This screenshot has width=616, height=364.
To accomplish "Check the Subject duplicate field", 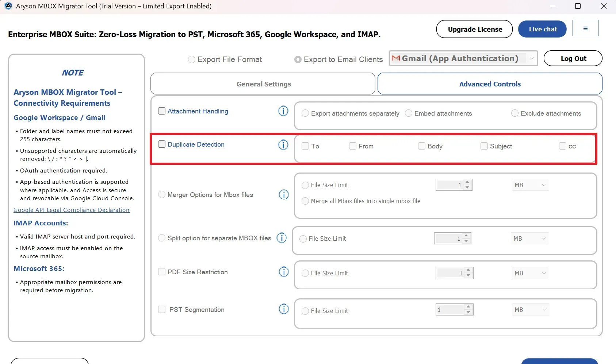I will tap(484, 146).
